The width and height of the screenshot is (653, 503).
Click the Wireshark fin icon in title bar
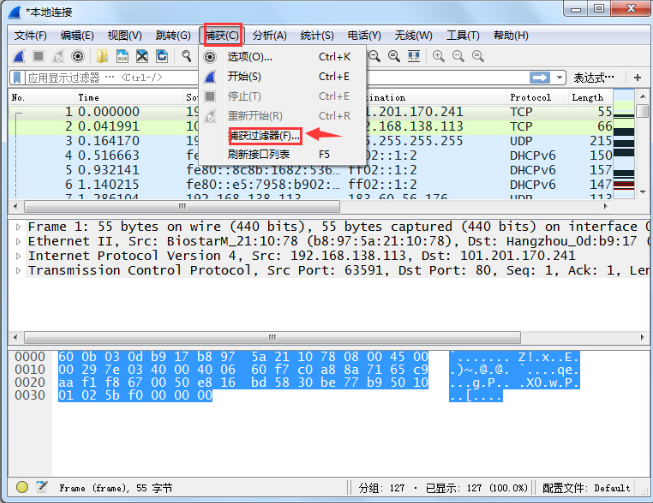pos(15,12)
